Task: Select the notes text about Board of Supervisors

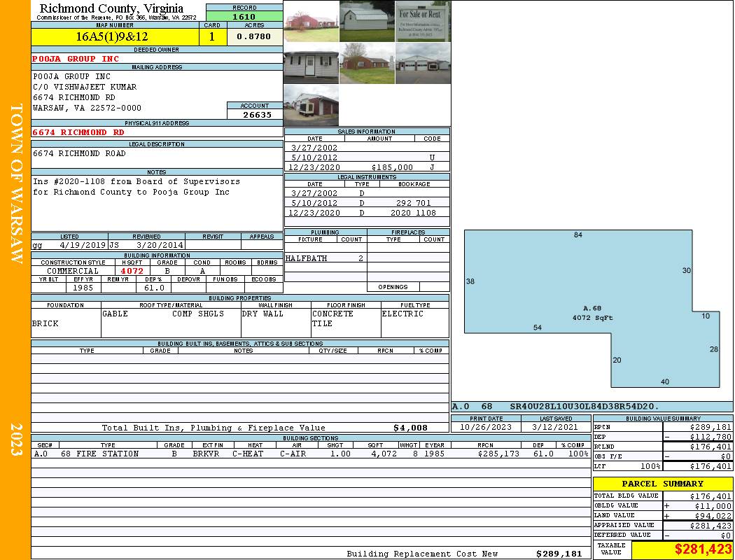Action: click(136, 186)
